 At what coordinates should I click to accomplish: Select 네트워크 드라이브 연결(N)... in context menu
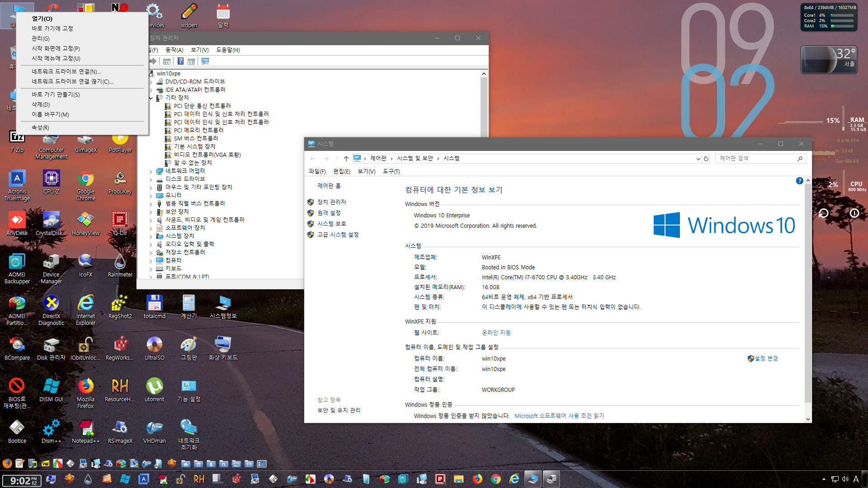(x=82, y=71)
